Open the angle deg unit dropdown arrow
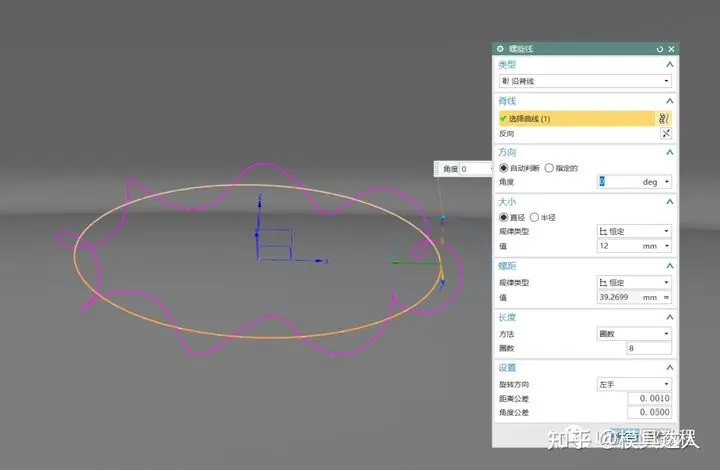 pyautogui.click(x=667, y=182)
